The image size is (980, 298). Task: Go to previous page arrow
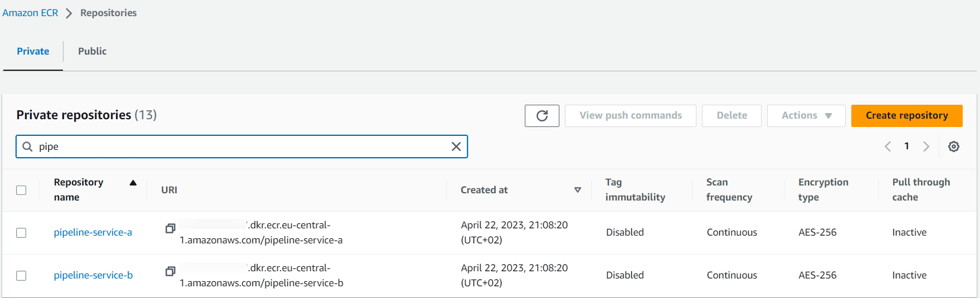pyautogui.click(x=888, y=146)
